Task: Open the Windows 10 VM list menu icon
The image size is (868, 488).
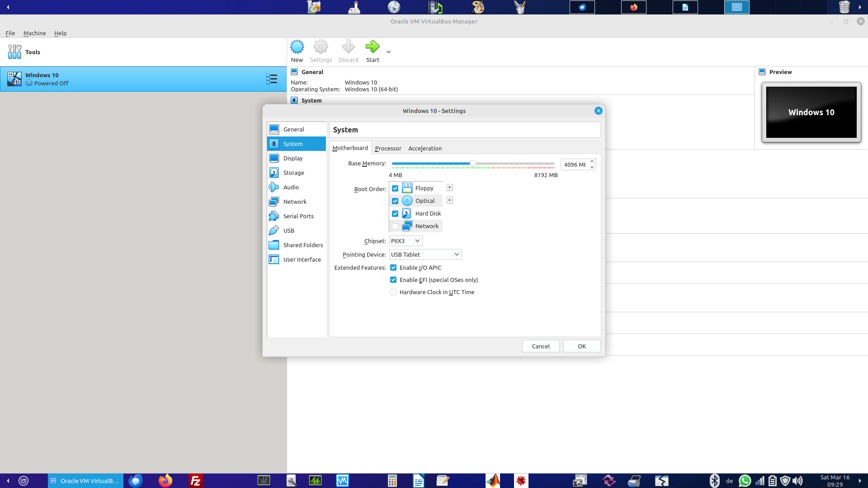Action: (271, 79)
